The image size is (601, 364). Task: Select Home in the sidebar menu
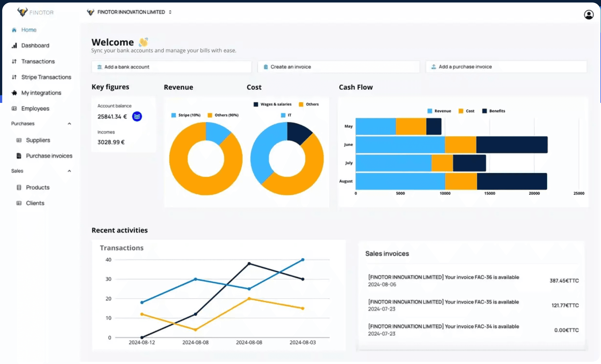click(x=29, y=30)
